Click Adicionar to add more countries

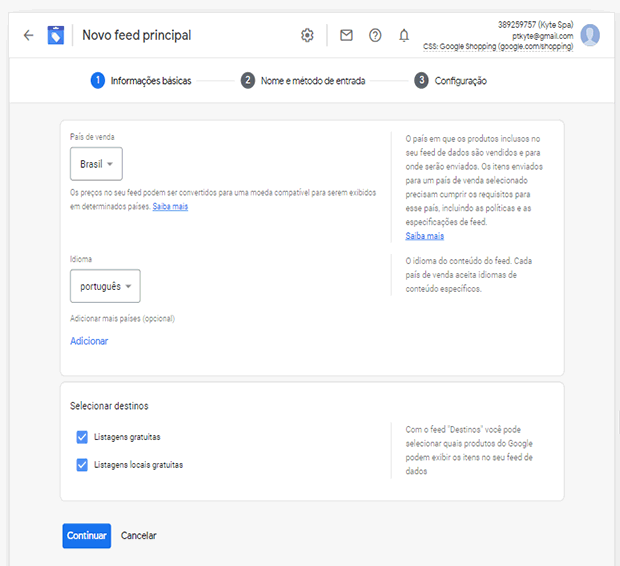click(89, 341)
